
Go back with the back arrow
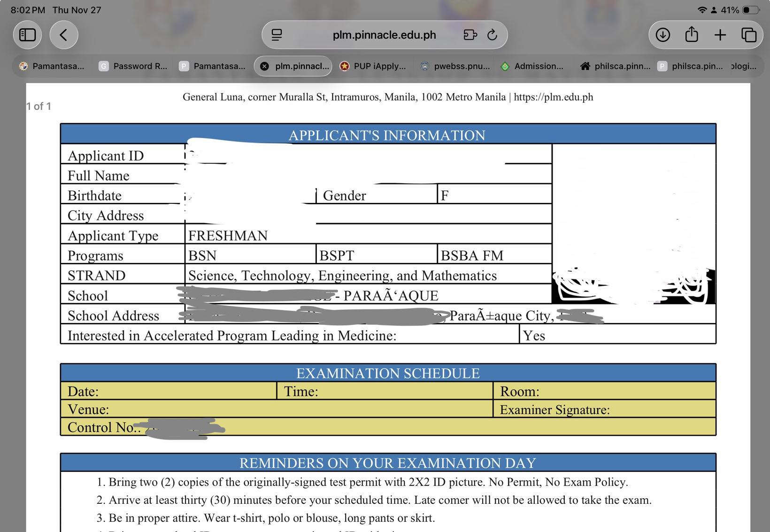tap(63, 35)
